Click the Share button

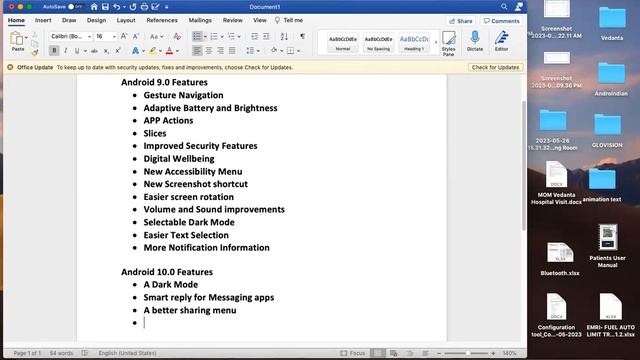point(460,21)
